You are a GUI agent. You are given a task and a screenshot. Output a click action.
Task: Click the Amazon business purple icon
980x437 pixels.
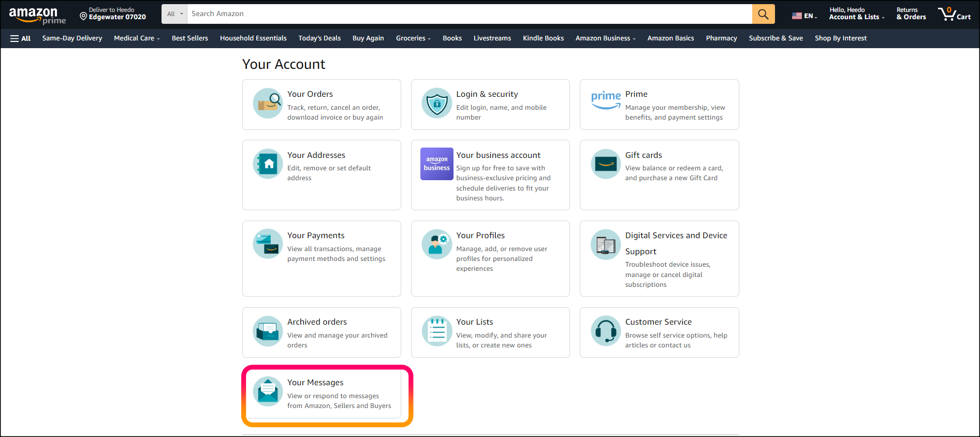[436, 164]
